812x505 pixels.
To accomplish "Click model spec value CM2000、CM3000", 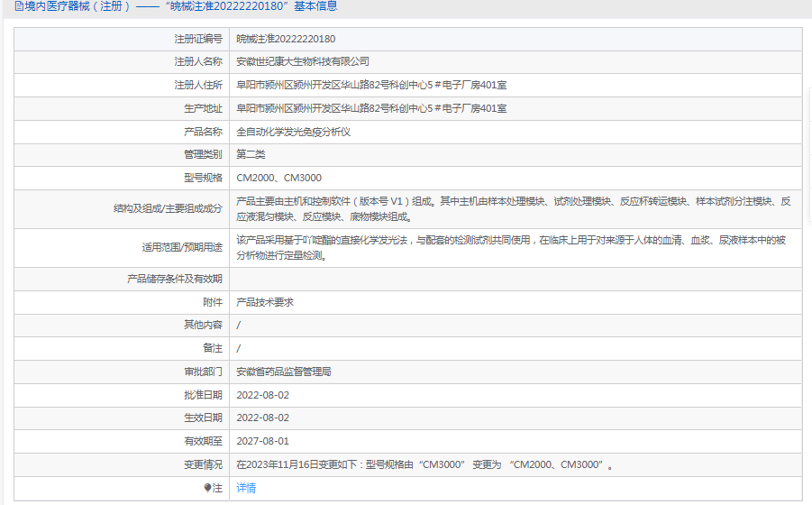I will [278, 179].
